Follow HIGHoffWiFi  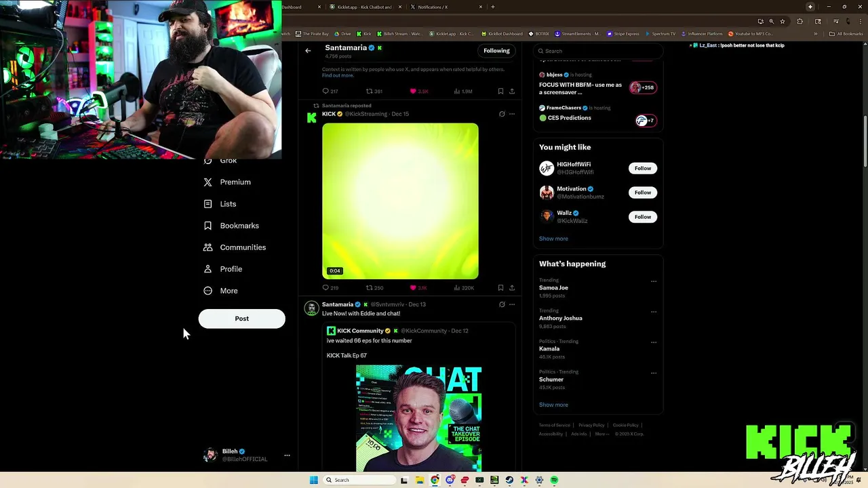click(643, 168)
